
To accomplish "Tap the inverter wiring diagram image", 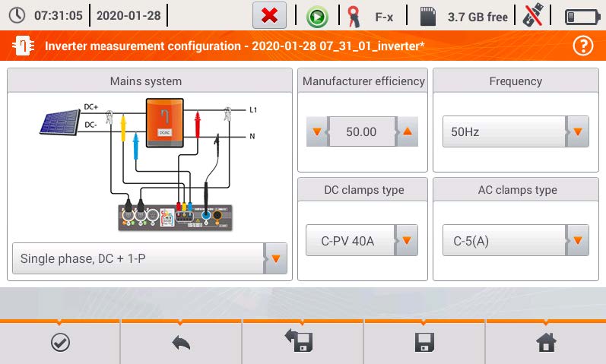I will click(148, 162).
